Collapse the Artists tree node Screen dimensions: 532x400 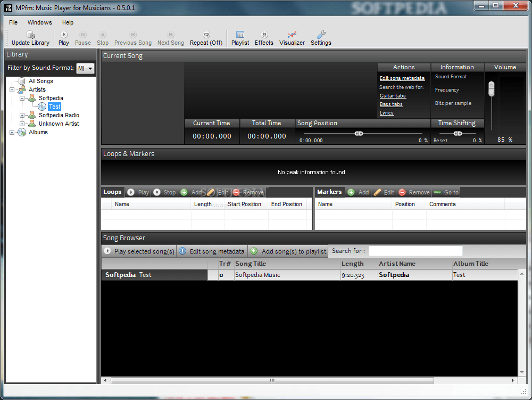12,89
